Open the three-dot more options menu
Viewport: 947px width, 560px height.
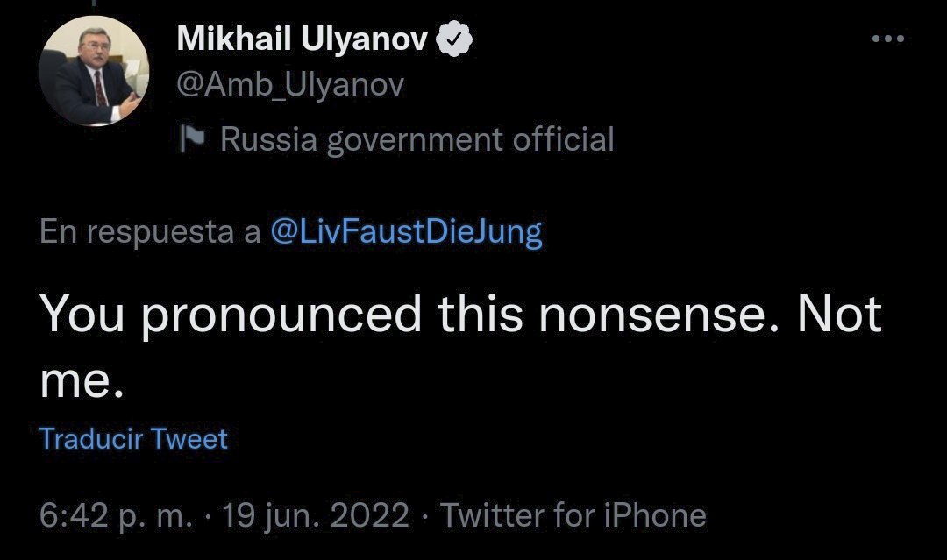pos(888,39)
